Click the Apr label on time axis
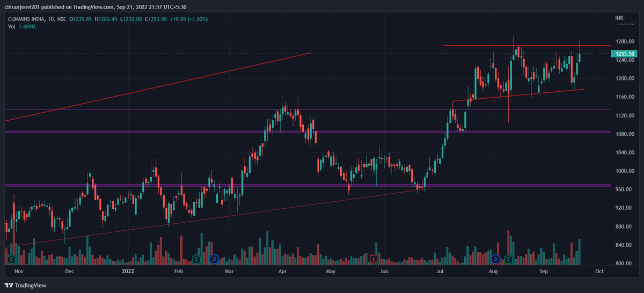The image size is (644, 293). pos(283,272)
